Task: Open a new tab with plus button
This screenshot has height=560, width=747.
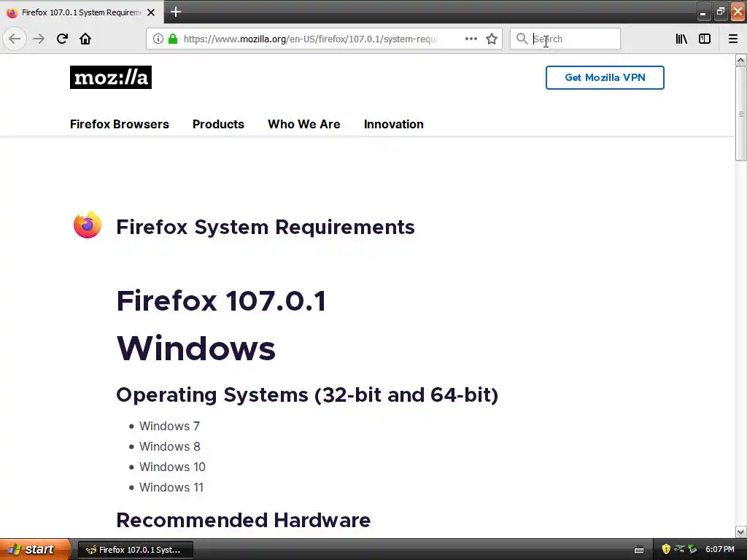Action: click(x=176, y=12)
